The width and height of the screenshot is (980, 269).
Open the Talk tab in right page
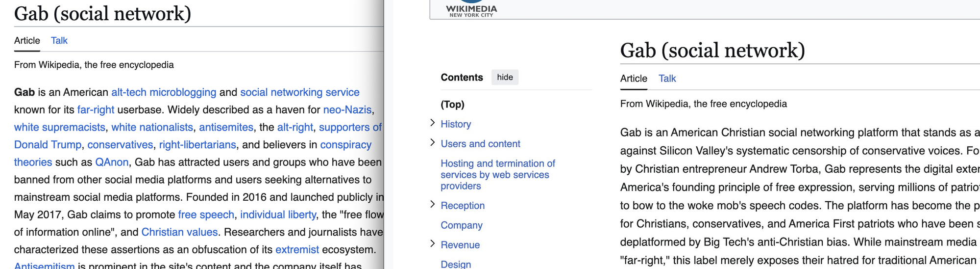[x=667, y=79]
